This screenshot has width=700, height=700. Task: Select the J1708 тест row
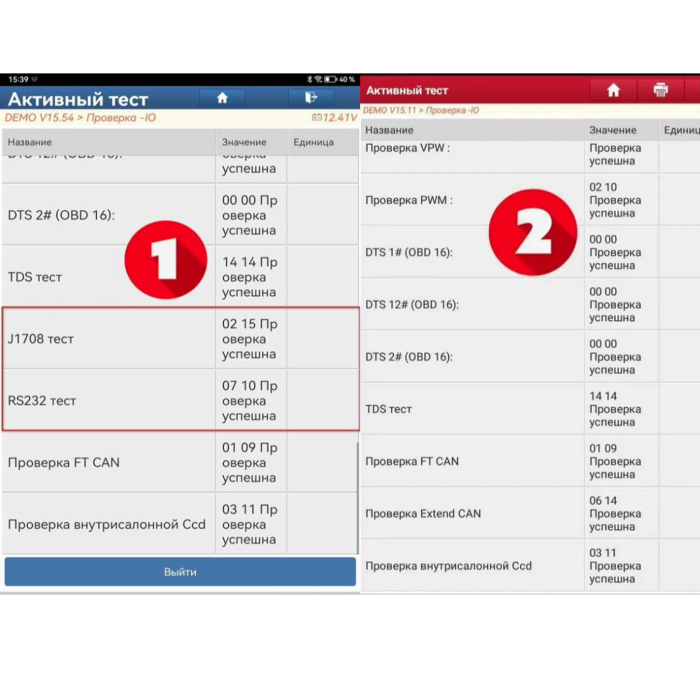click(180, 338)
